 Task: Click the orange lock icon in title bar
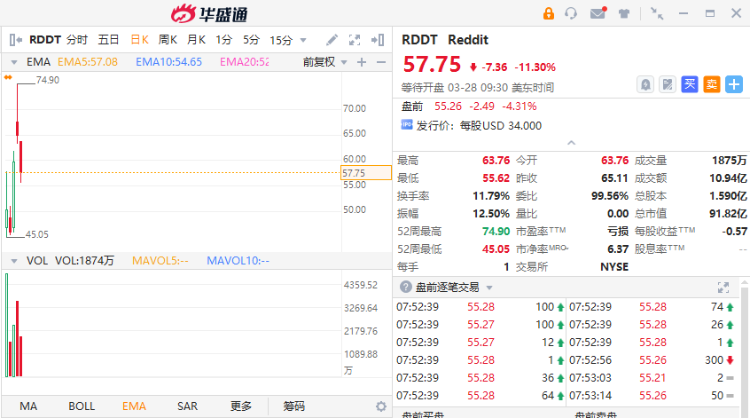pos(548,13)
